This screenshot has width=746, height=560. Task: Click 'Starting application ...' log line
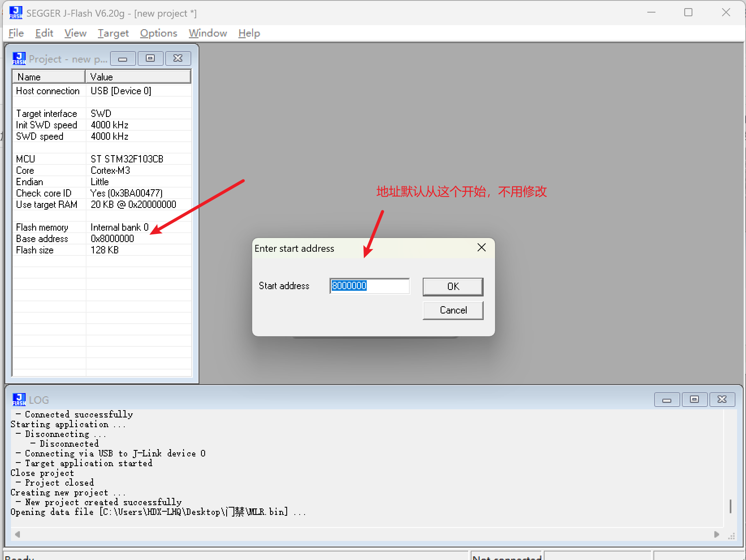(x=68, y=424)
